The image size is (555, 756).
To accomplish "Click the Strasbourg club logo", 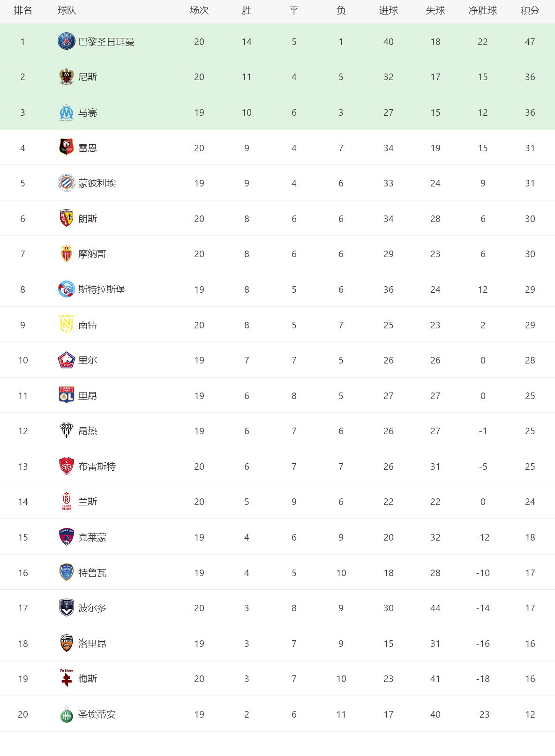I will (x=67, y=289).
